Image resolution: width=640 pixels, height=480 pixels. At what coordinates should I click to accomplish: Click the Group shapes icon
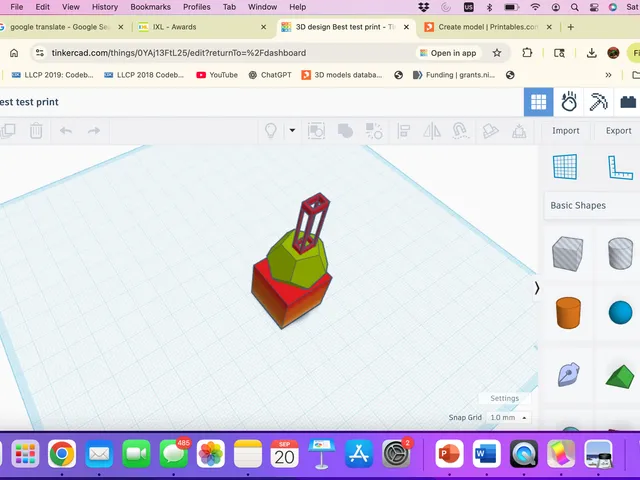pyautogui.click(x=345, y=131)
